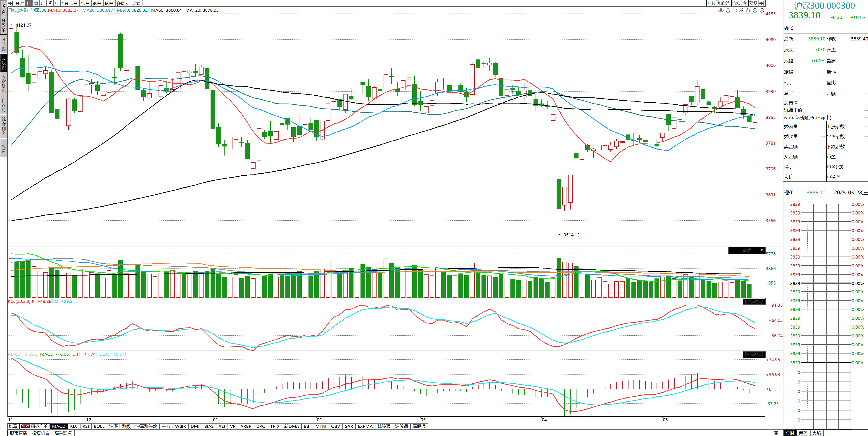868x436 pixels.
Task: Select the EXPMA indicator tab
Action: 365,426
